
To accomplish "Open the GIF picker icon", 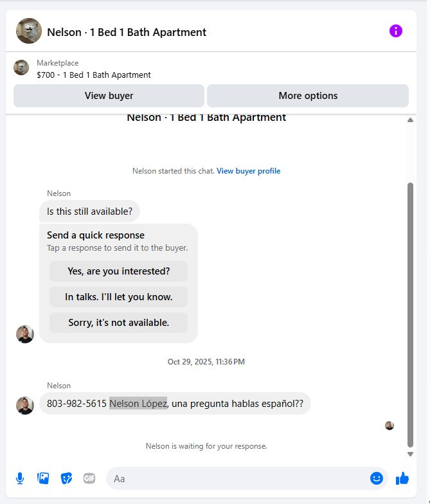I will 89,478.
